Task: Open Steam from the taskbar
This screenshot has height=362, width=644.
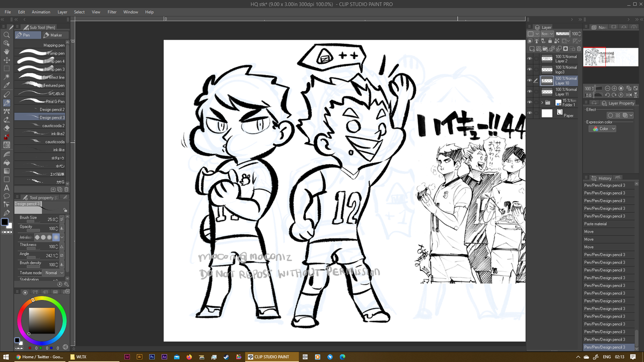Action: click(x=226, y=357)
